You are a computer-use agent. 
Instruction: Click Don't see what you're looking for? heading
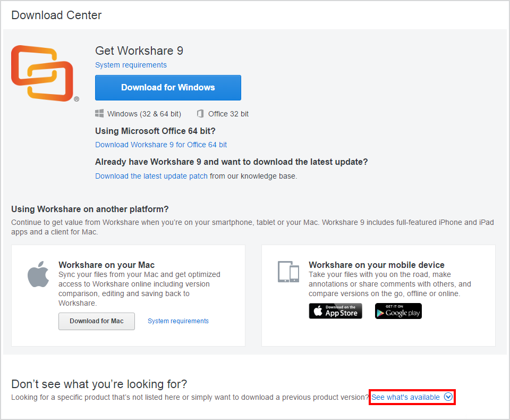[99, 384]
